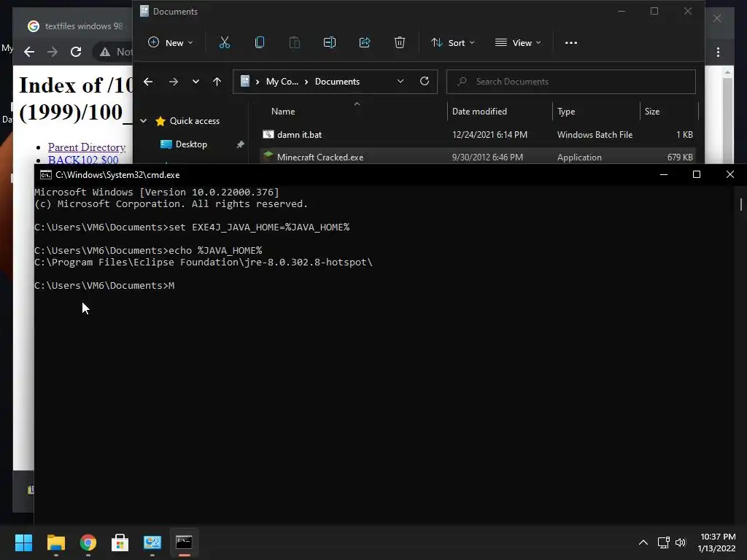Open the See more ellipsis menu in Explorer
This screenshot has width=747, height=560.
coord(570,43)
